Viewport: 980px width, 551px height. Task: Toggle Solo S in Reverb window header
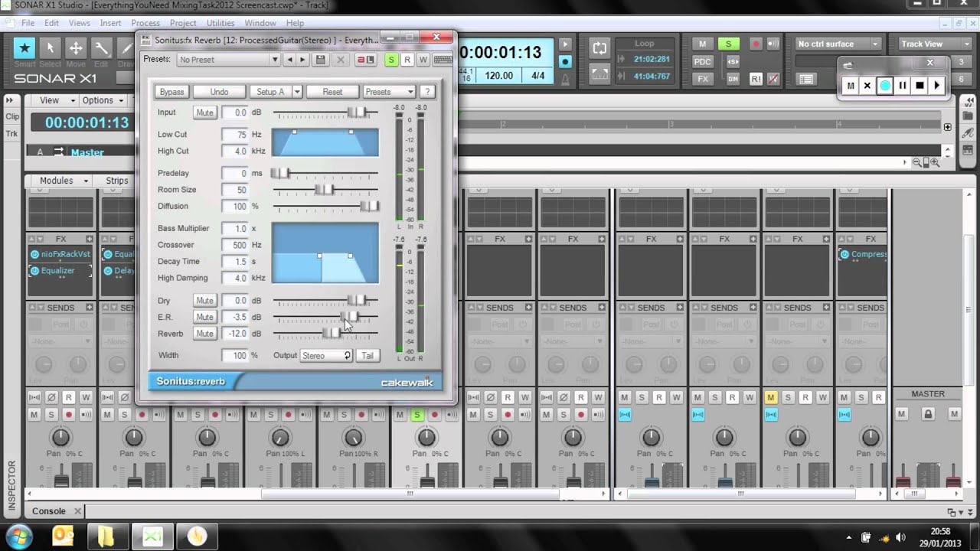[x=392, y=60]
